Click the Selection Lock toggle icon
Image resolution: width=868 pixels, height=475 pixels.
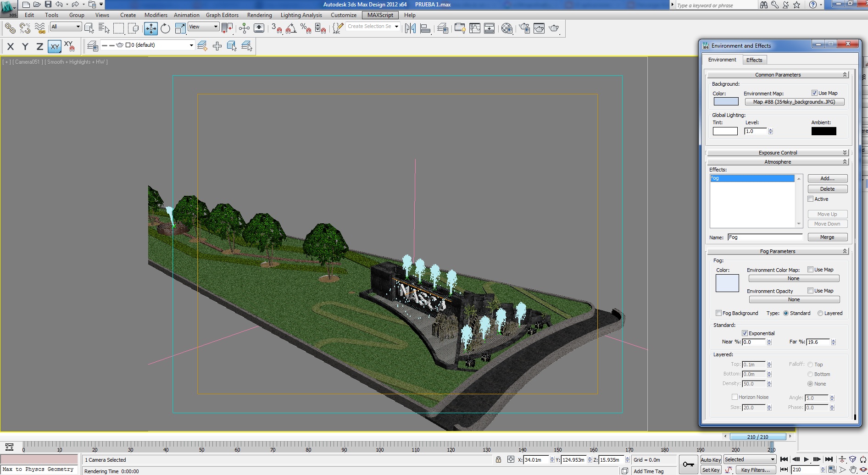coord(498,459)
